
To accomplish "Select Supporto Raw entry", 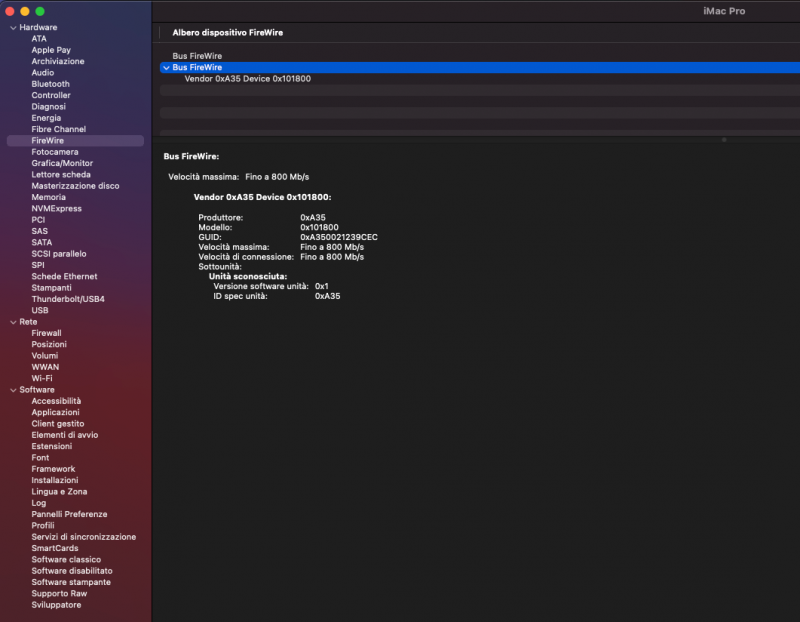I will pos(59,593).
